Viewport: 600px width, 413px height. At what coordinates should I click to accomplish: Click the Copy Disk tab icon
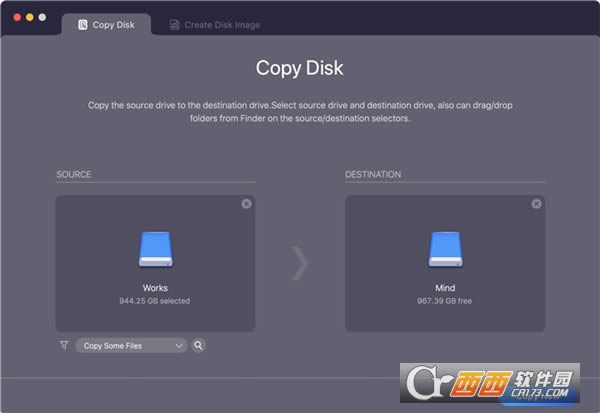83,25
